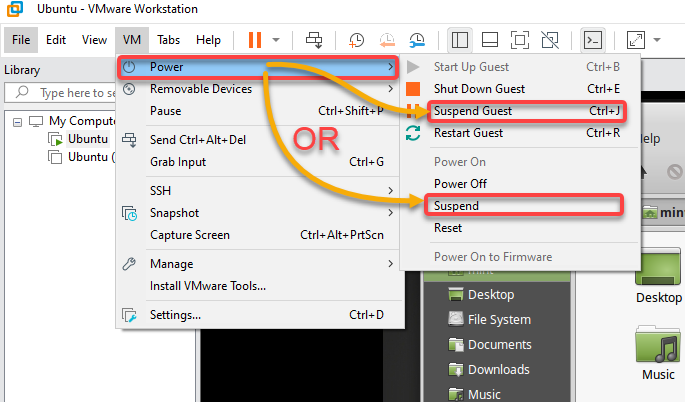Open the File menu

(x=21, y=40)
